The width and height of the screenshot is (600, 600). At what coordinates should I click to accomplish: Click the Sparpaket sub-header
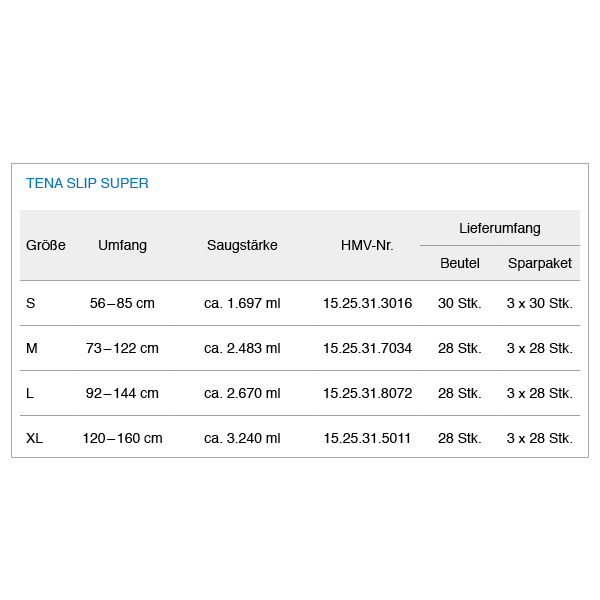coord(540,263)
